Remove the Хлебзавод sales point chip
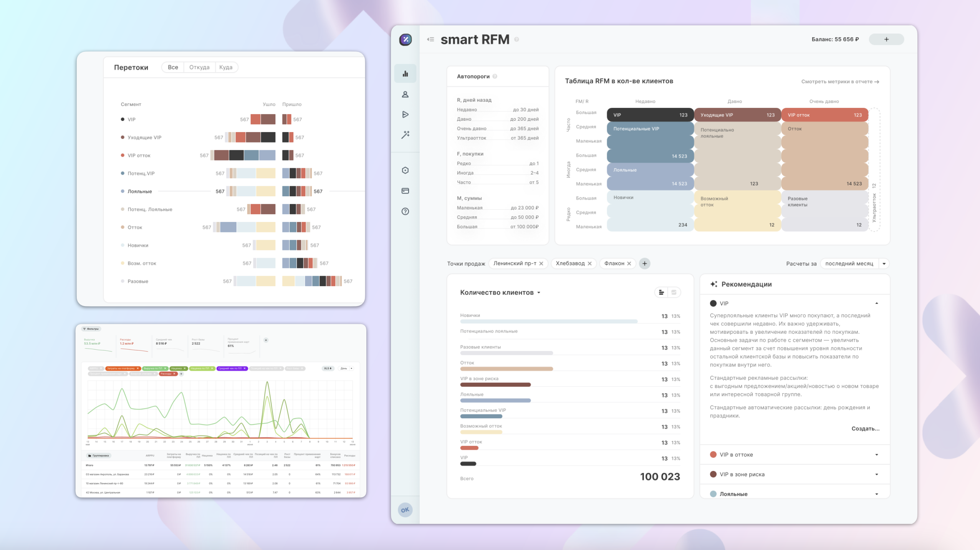Viewport: 980px width, 550px height. (x=590, y=263)
